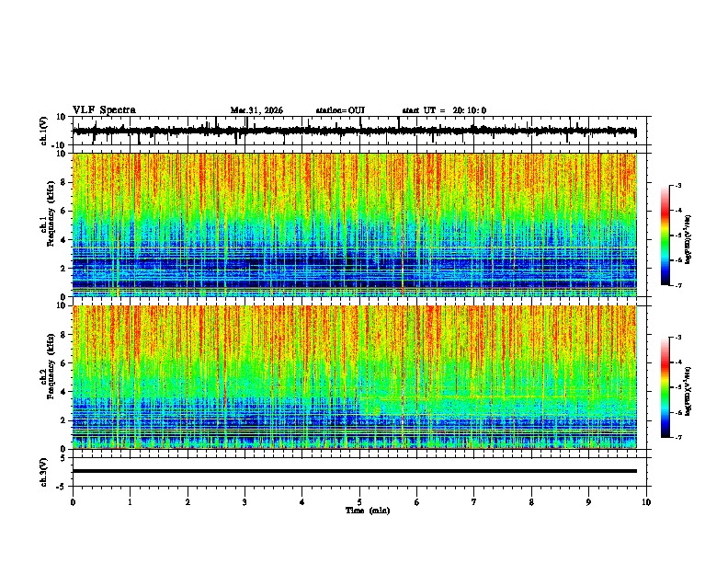This screenshot has width=728, height=563.
Task: Click time-axis tick label "1"
Action: (x=130, y=502)
